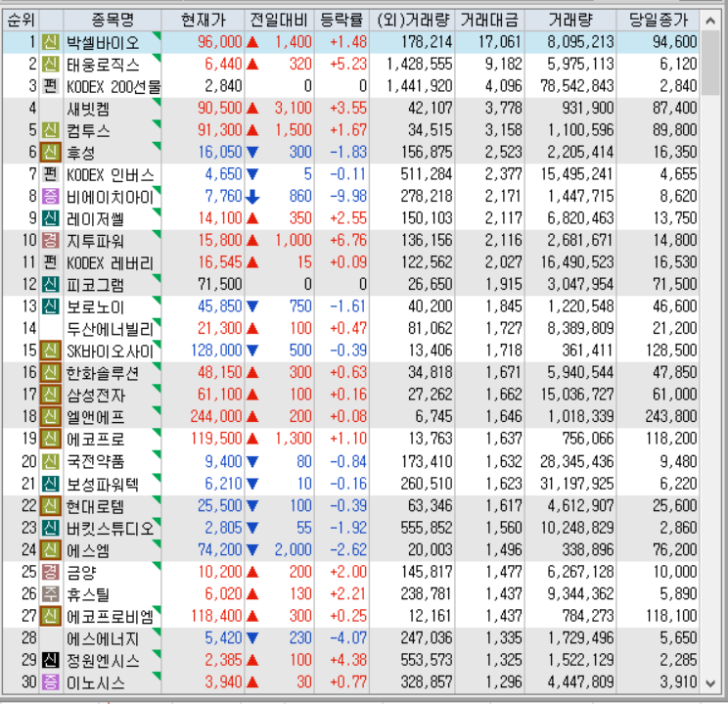Click the 신 badge for SK바이오사이

coord(51,351)
